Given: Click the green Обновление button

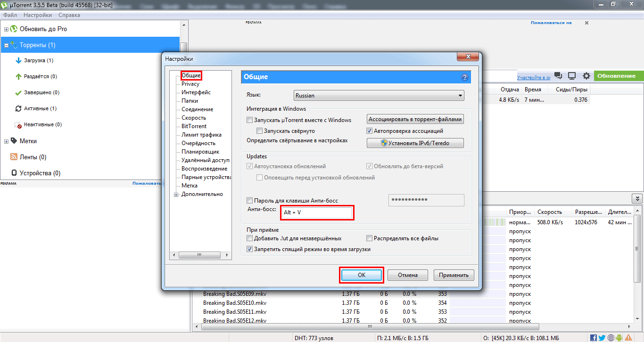Looking at the screenshot, I should coord(619,76).
